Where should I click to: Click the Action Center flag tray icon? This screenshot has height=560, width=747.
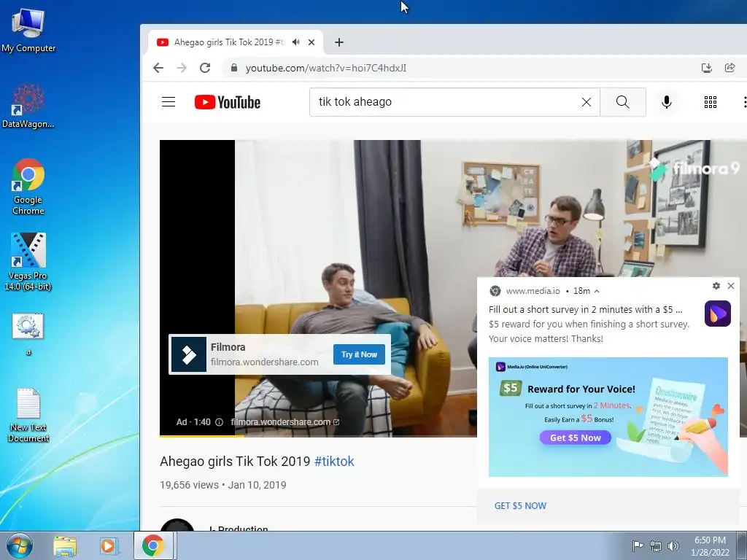[638, 545]
